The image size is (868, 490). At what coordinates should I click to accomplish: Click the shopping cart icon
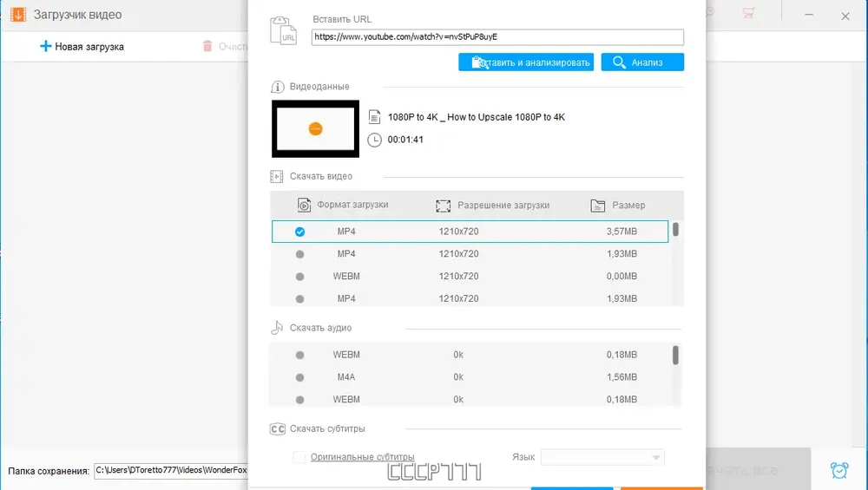click(x=748, y=13)
